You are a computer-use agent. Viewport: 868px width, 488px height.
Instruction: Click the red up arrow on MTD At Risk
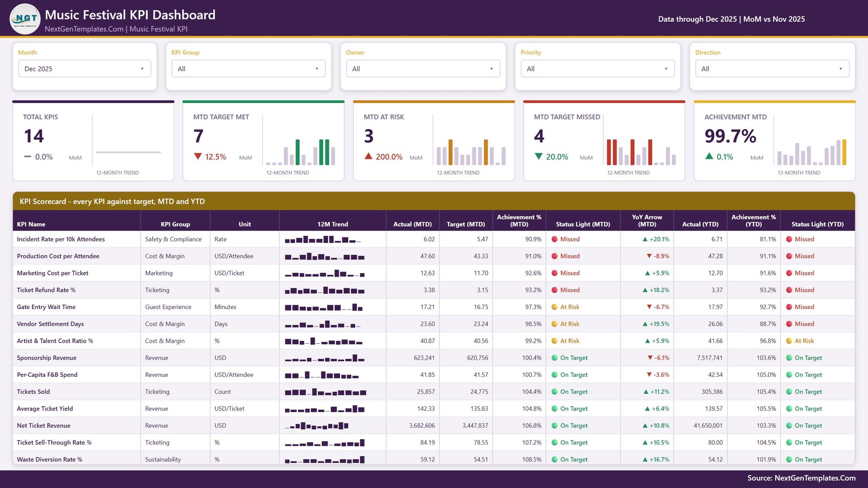(368, 156)
